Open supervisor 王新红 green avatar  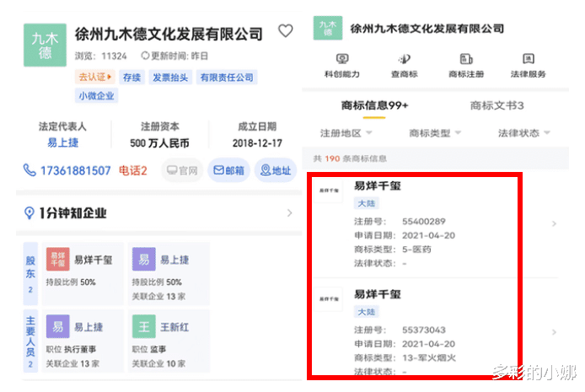pyautogui.click(x=143, y=326)
